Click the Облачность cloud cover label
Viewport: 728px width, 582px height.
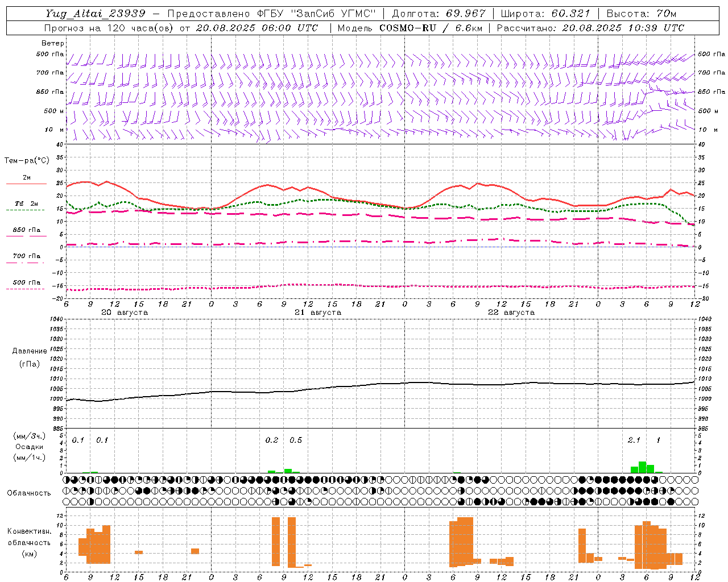[29, 493]
